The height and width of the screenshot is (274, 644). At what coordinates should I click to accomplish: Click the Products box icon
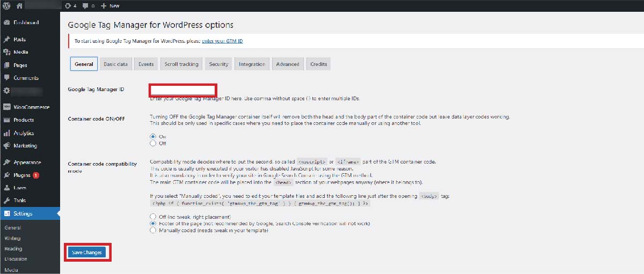6,120
